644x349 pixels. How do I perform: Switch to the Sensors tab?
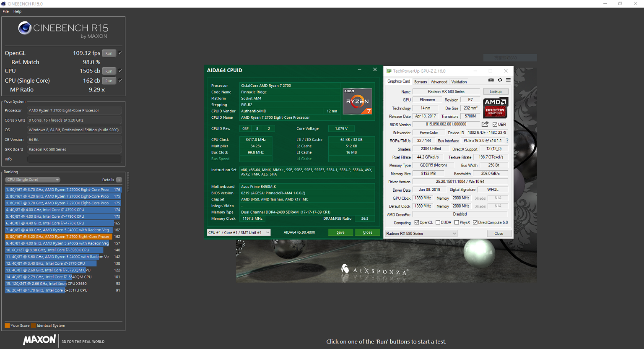(421, 82)
